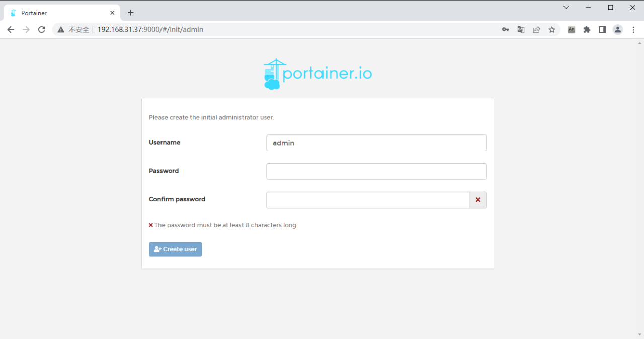Open the Google Translate icon in toolbar

pyautogui.click(x=521, y=29)
